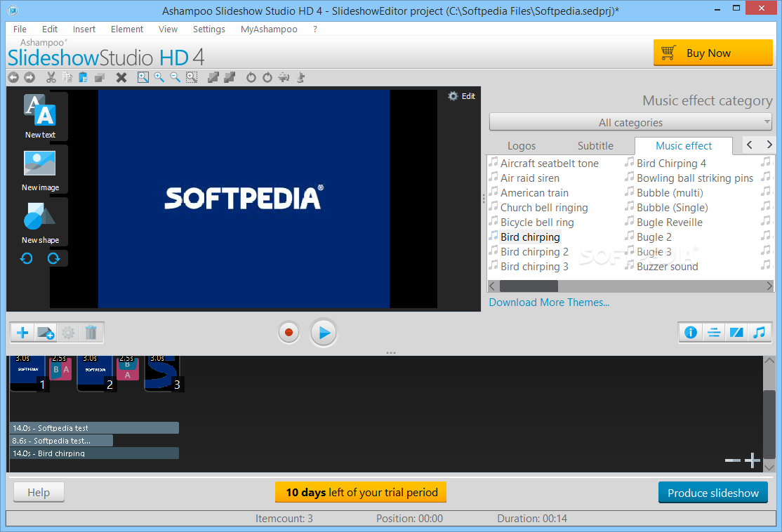Click the blue info panel icon
The height and width of the screenshot is (532, 782).
[x=691, y=333]
